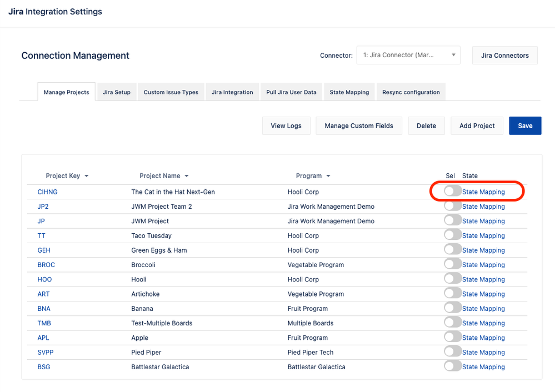Click the 'Pied Piper Tech' program cell

click(x=311, y=353)
